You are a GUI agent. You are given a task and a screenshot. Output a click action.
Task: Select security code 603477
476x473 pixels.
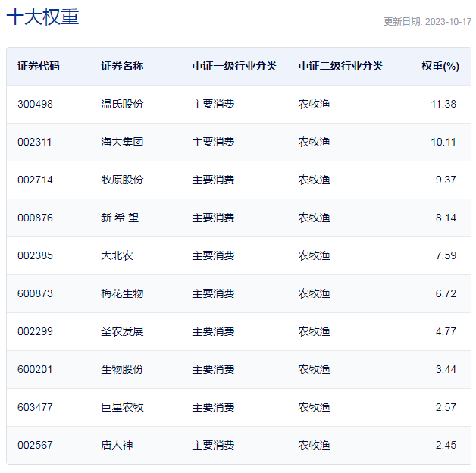coord(35,407)
